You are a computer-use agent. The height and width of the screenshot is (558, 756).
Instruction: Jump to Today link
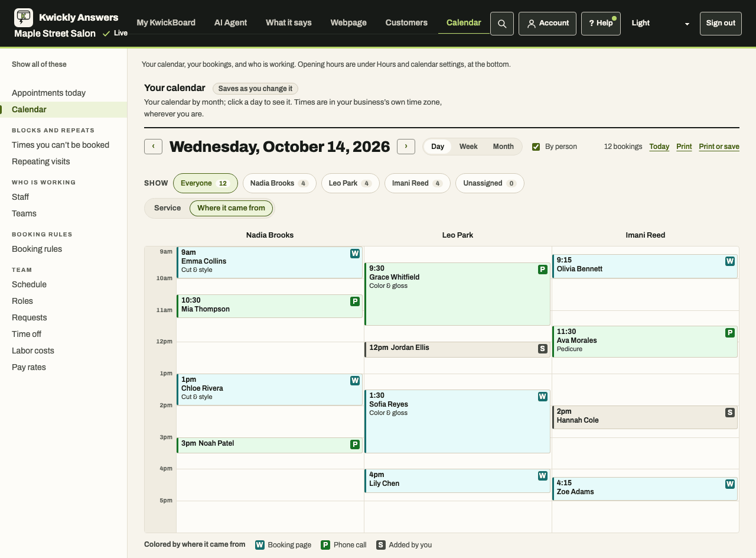659,147
